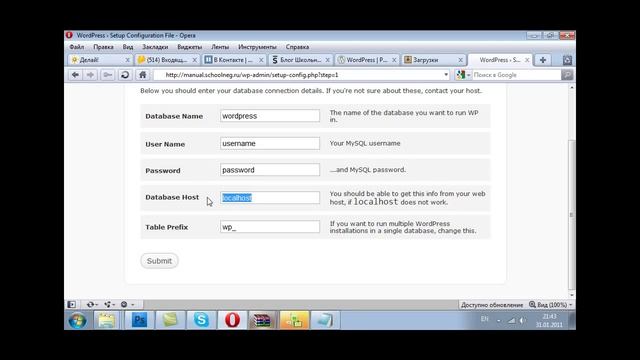Click the EN language indicator in tray
Screen dimensions: 640x360
(x=484, y=319)
